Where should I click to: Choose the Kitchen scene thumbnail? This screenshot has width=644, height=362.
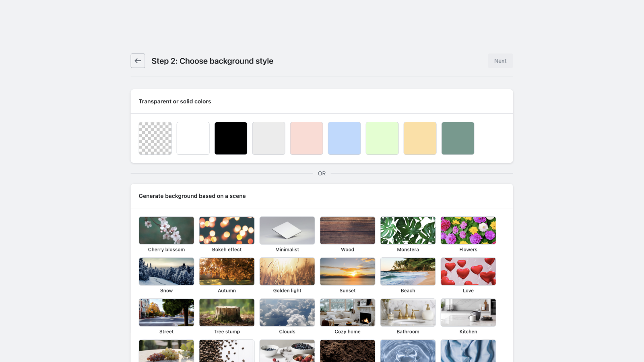tap(469, 313)
